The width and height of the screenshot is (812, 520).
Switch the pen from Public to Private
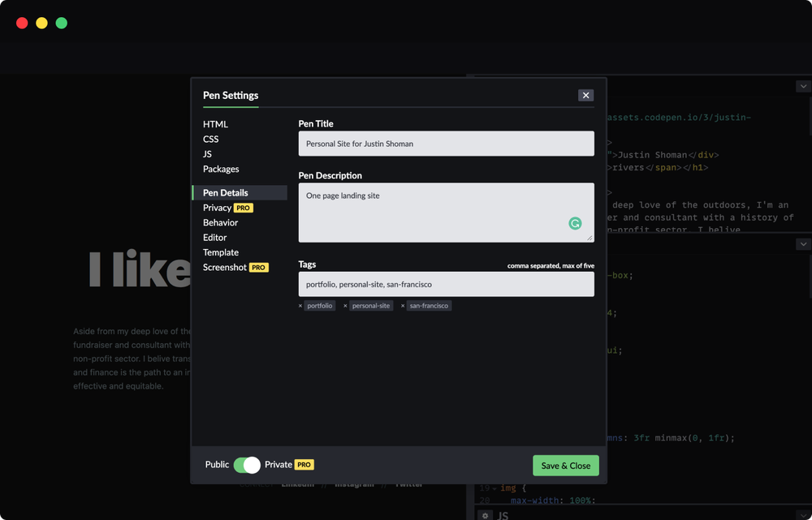coord(246,464)
